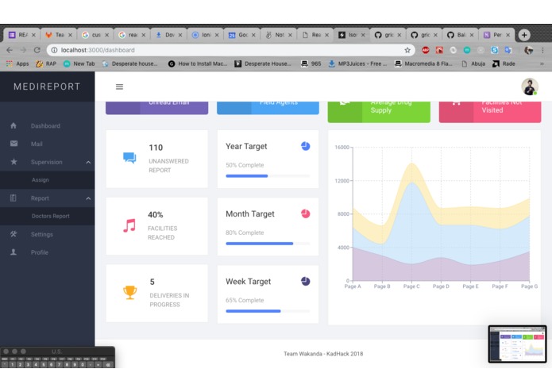This screenshot has height=392, width=552.
Task: Click the Skype extension icon
Action: coord(494,50)
